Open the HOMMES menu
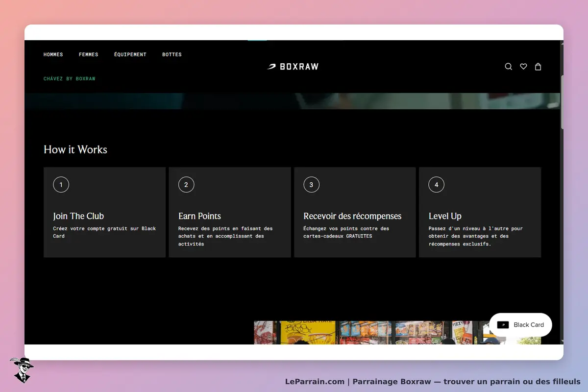The image size is (588, 392). tap(53, 54)
